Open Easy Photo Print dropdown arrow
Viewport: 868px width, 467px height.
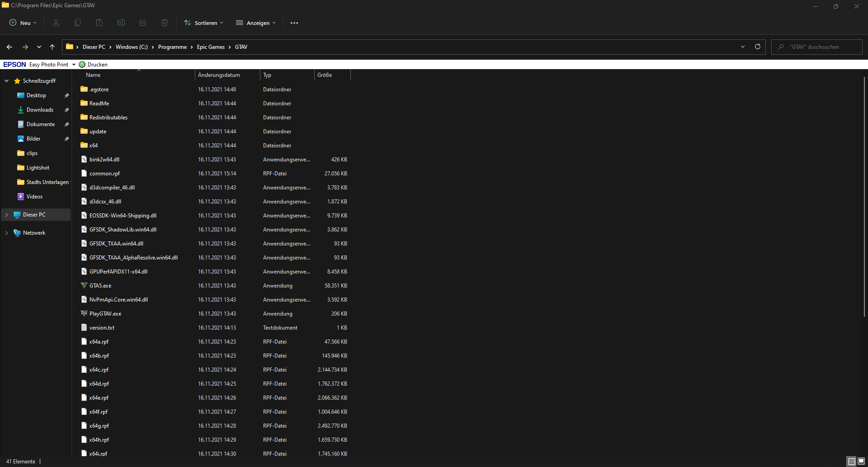click(74, 65)
